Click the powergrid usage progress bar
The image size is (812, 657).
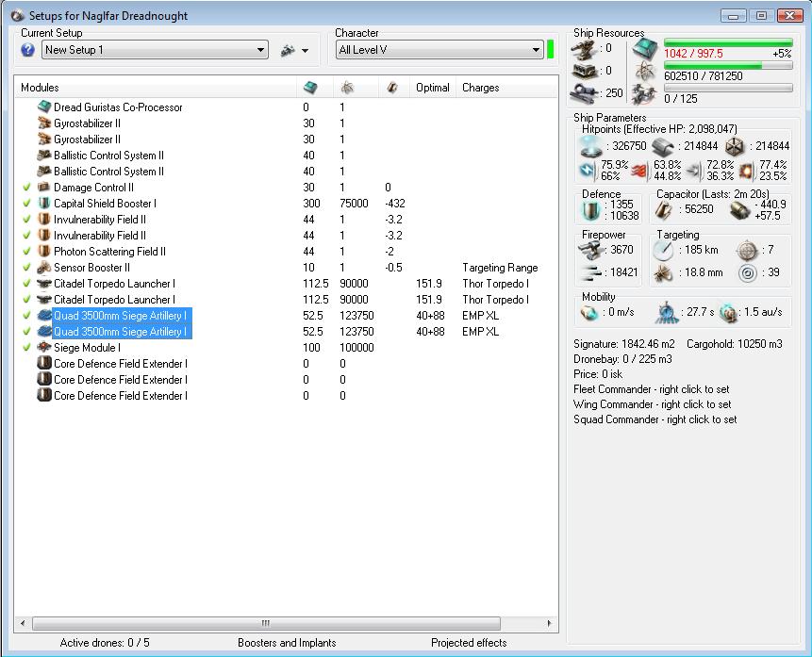coord(728,65)
